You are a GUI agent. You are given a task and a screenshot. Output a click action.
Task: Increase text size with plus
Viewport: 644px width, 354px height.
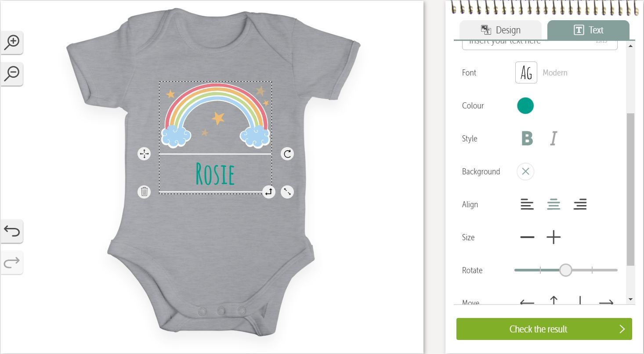tap(554, 237)
